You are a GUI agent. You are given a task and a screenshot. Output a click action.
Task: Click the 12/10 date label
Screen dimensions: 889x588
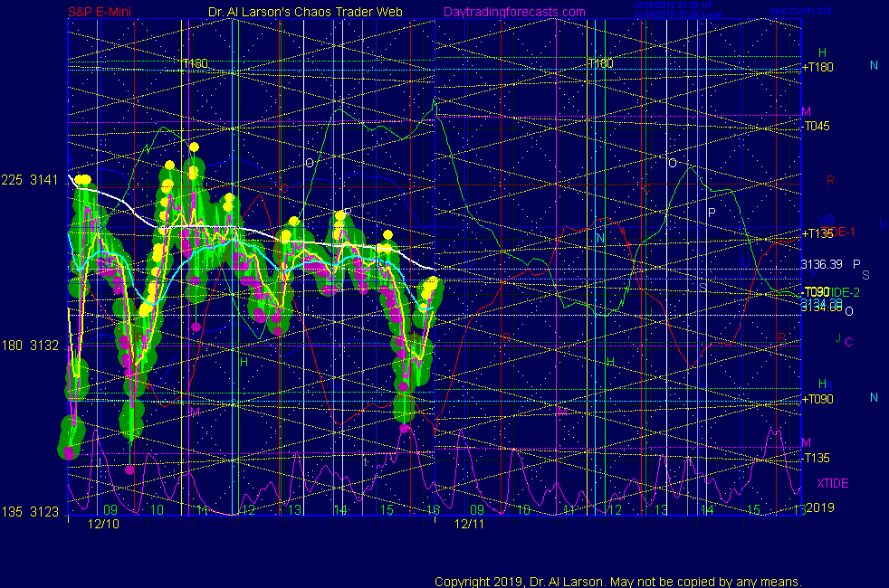click(x=104, y=524)
